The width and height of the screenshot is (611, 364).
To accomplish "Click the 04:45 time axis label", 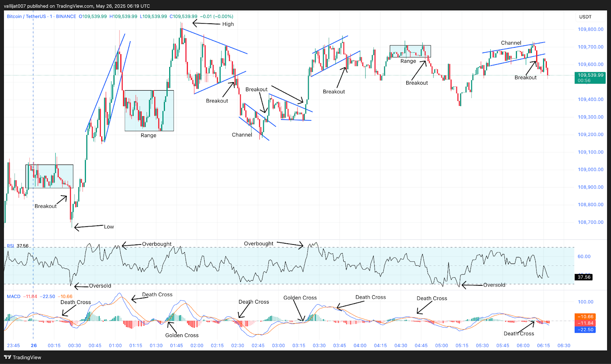I will pyautogui.click(x=421, y=346).
